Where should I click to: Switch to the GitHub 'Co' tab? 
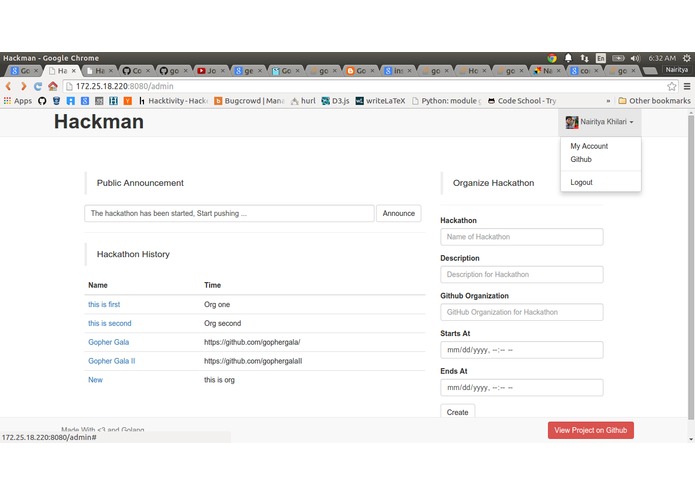[136, 70]
